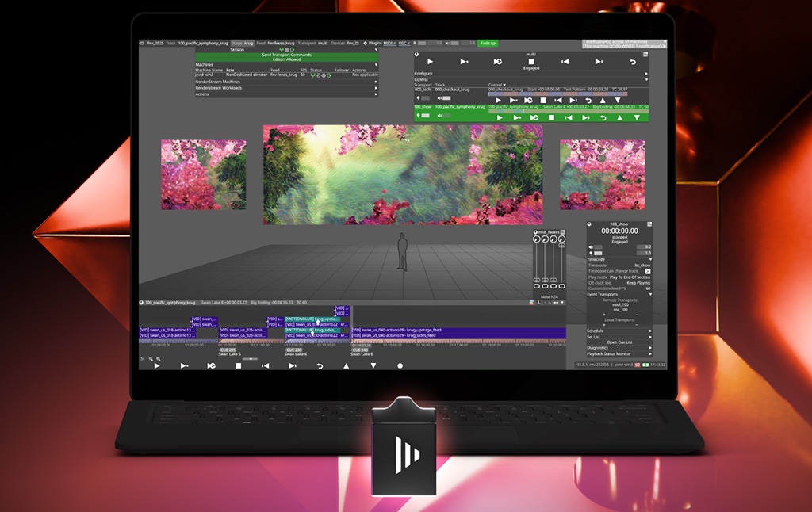Click up arrow in 000_tech transport row
The height and width of the screenshot is (512, 812).
603,101
